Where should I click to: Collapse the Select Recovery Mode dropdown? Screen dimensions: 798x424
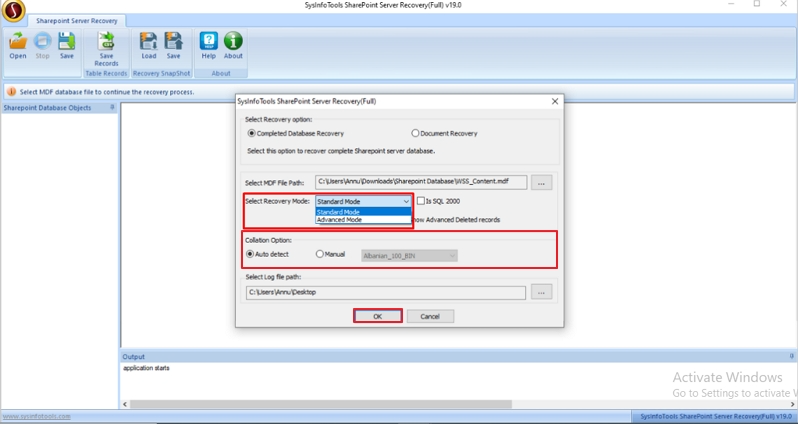pyautogui.click(x=405, y=201)
